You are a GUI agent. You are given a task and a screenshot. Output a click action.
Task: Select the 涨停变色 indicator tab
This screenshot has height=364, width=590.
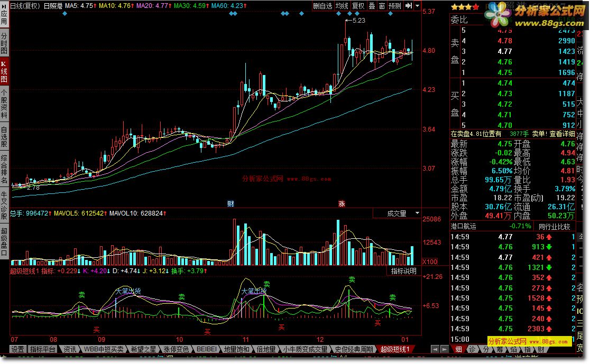(176, 349)
